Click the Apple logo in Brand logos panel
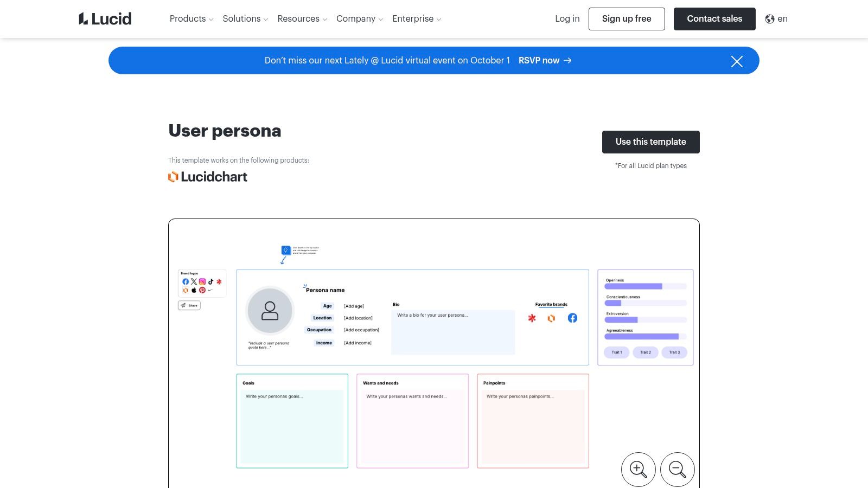The height and width of the screenshot is (488, 868). pyautogui.click(x=194, y=290)
